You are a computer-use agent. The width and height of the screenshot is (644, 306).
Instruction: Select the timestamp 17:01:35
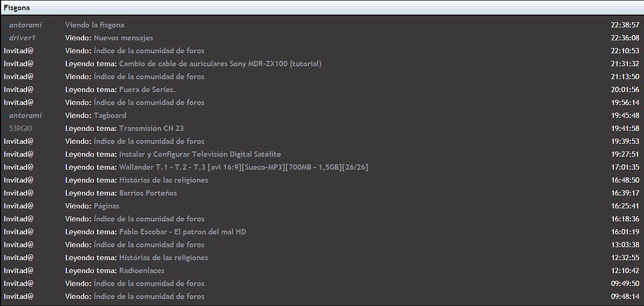(x=625, y=167)
